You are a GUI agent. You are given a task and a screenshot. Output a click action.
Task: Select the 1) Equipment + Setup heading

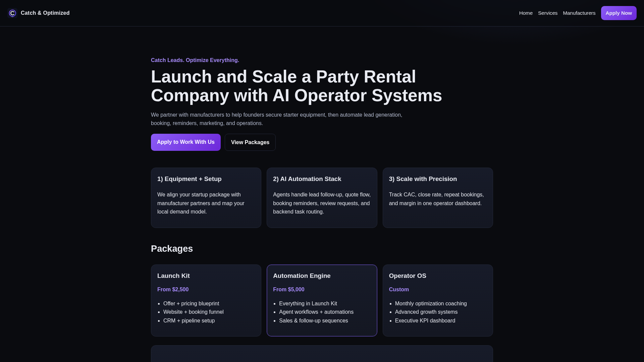point(190,179)
